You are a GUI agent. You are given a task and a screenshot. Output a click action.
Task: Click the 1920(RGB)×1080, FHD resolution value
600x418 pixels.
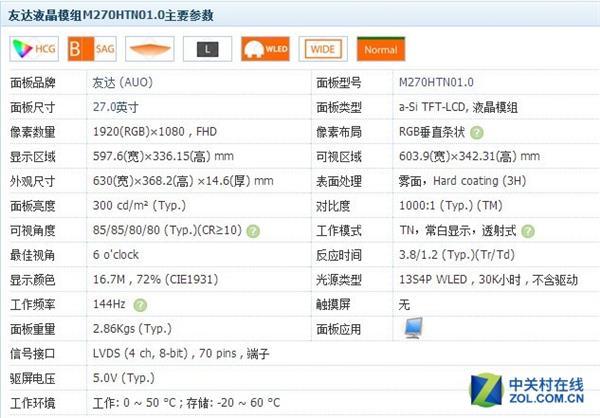155,132
